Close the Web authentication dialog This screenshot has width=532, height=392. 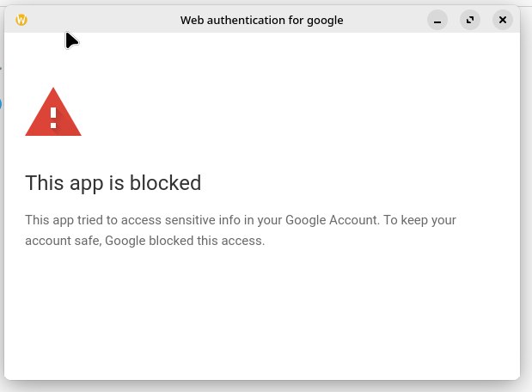coord(503,20)
